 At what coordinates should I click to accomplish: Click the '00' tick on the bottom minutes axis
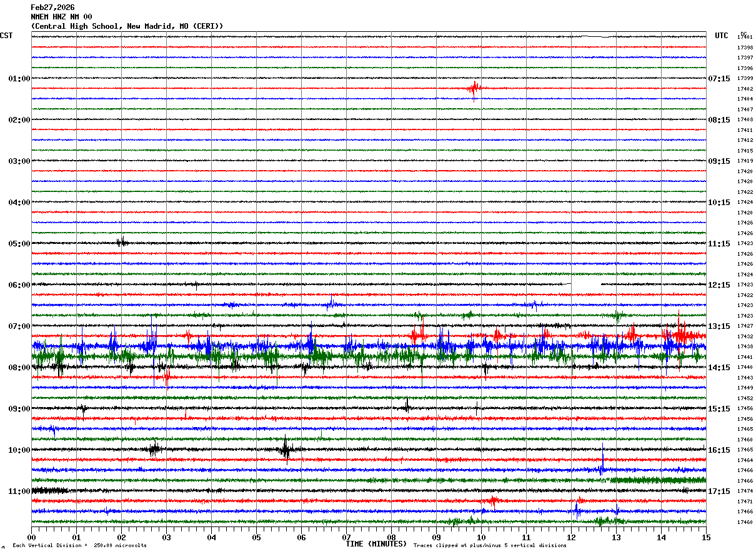tap(31, 537)
